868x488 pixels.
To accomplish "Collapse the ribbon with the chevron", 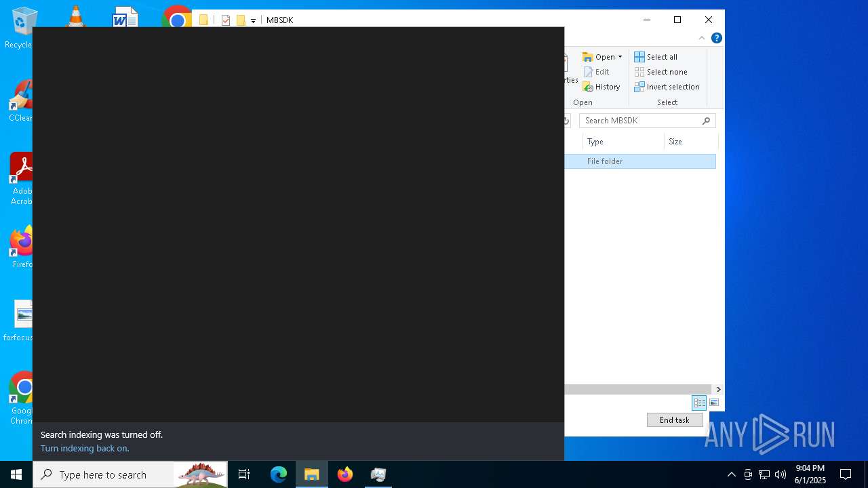I will coord(702,38).
